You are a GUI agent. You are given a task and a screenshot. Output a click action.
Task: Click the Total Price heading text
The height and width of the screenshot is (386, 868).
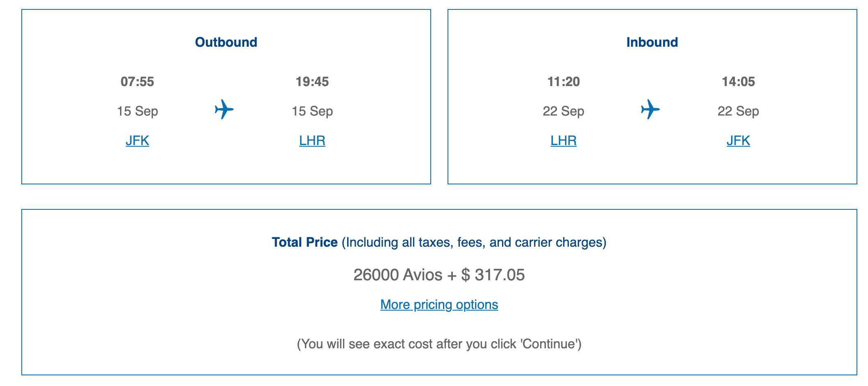click(304, 242)
